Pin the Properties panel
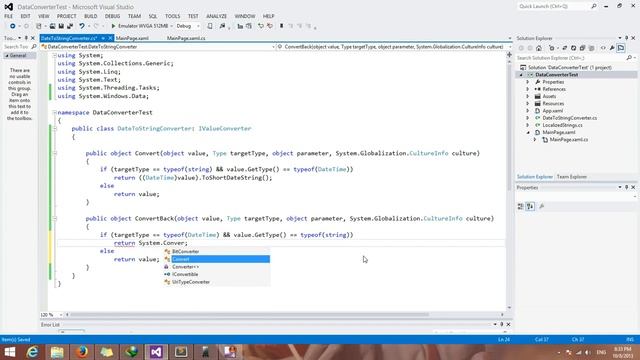The width and height of the screenshot is (640, 360). coord(627,187)
